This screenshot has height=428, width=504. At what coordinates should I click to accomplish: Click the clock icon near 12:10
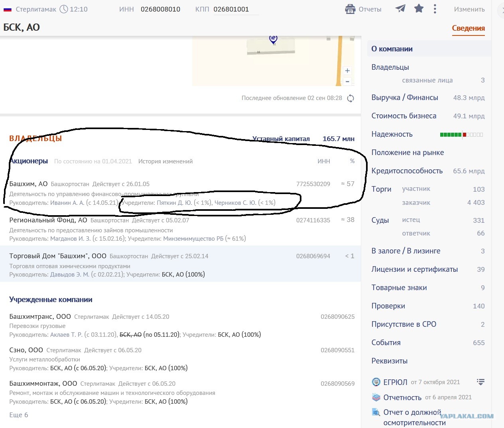click(64, 9)
